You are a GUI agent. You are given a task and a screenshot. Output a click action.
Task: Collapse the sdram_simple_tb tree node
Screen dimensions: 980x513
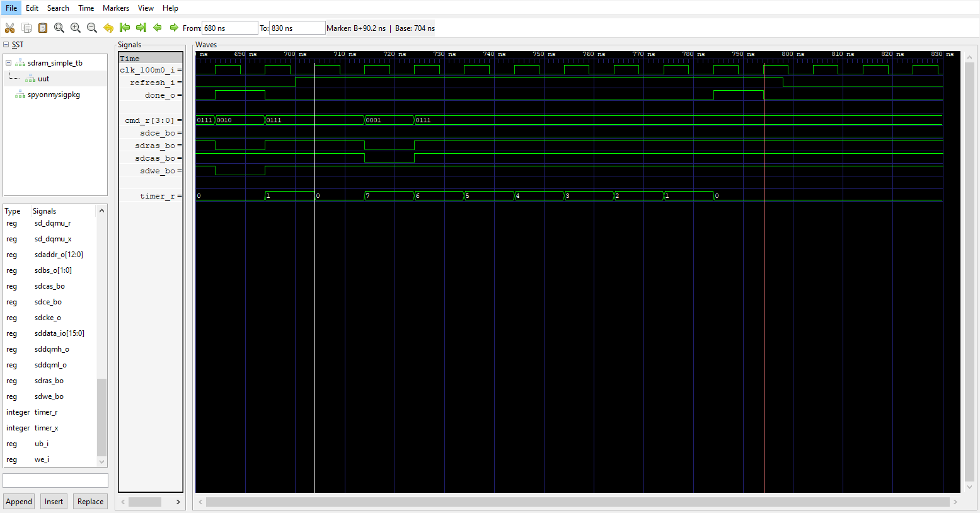[x=8, y=62]
